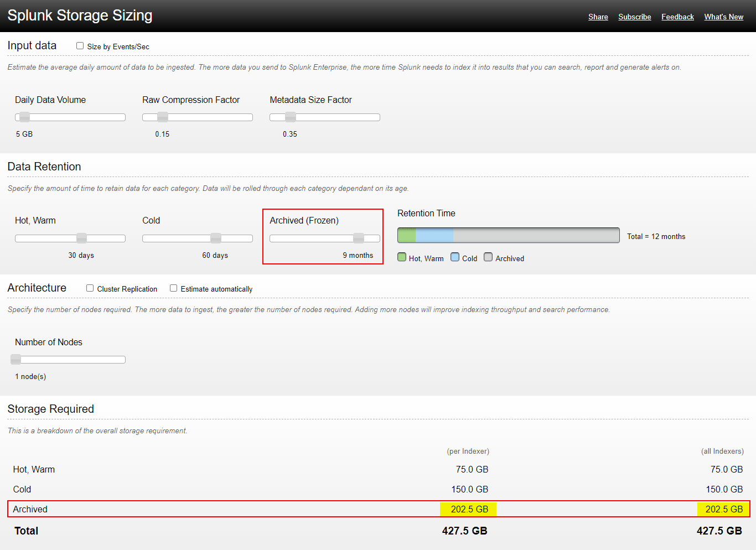The width and height of the screenshot is (756, 550).
Task: Select the green Hot, Warm legend swatch
Action: coord(401,257)
